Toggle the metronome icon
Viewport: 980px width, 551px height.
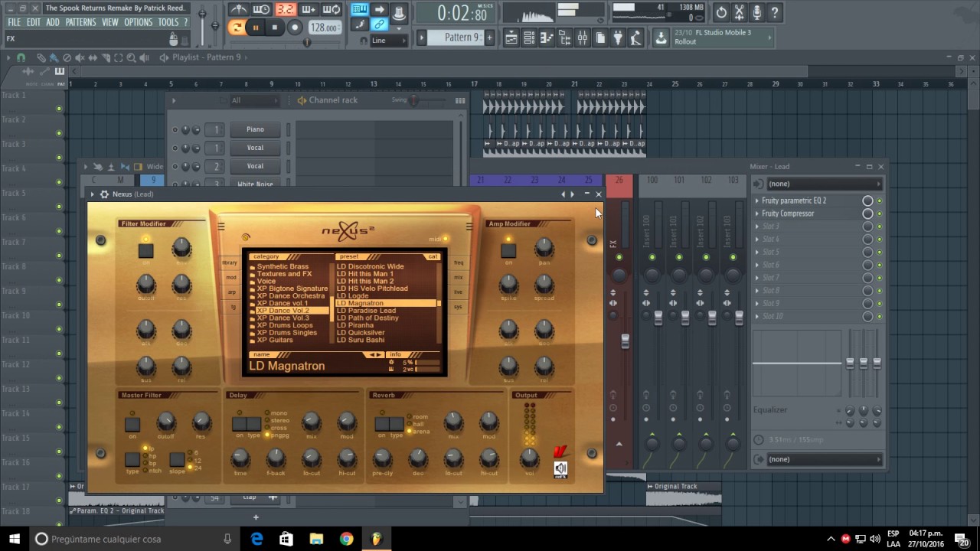[x=239, y=10]
